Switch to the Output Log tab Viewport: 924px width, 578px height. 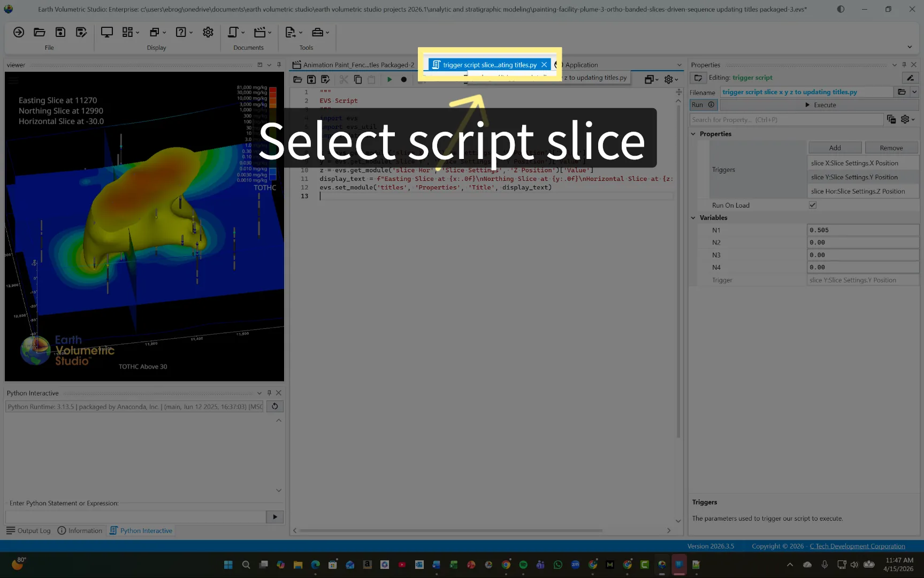[28, 530]
